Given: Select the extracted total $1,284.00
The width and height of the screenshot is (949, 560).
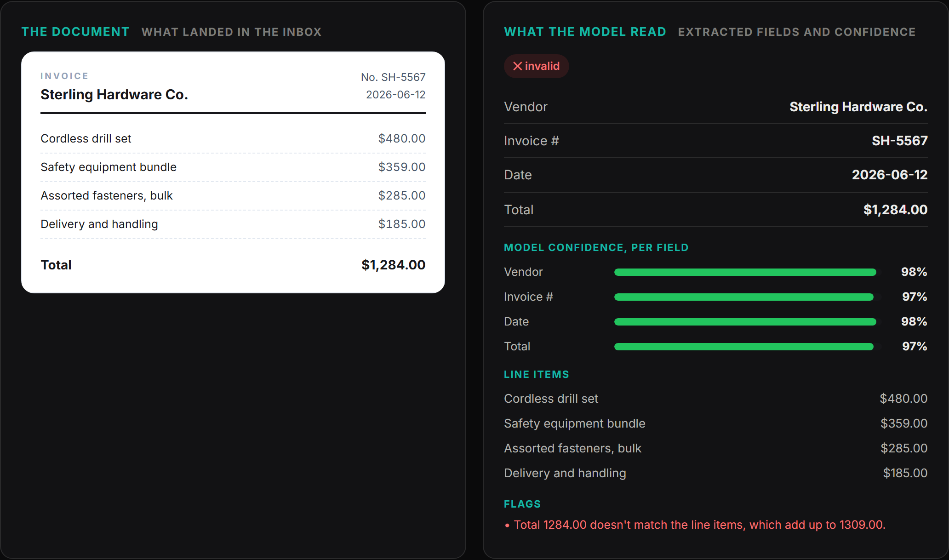Looking at the screenshot, I should [x=895, y=210].
